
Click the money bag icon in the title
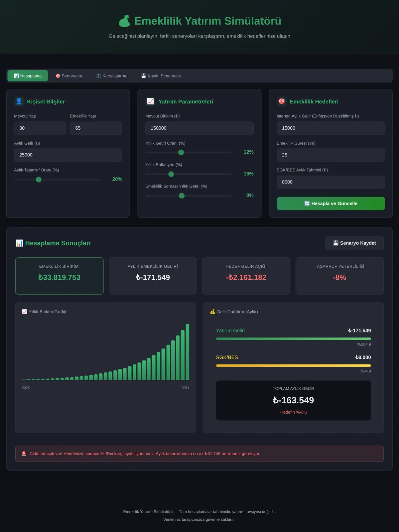124,21
